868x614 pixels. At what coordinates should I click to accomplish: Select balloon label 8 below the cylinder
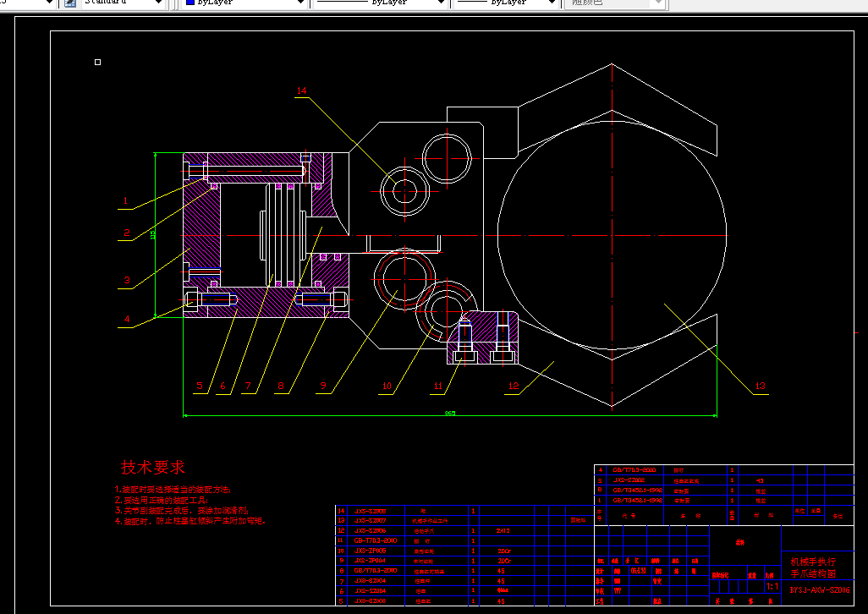[x=281, y=386]
